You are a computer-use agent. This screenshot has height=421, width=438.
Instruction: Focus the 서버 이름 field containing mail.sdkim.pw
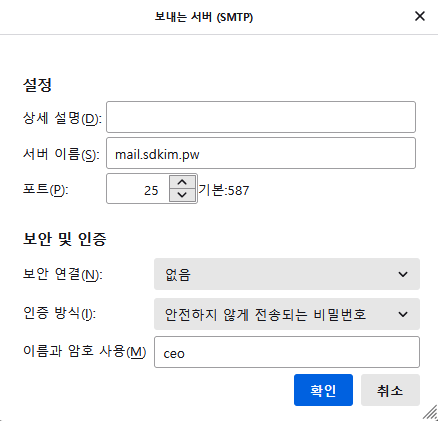pos(261,153)
